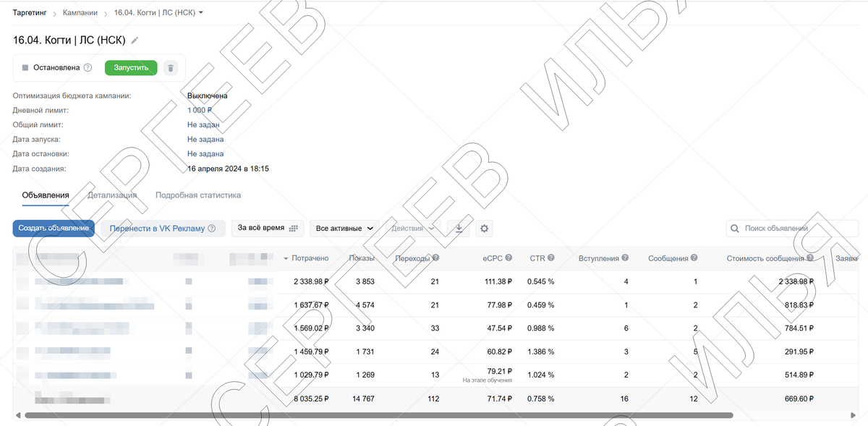Image resolution: width=868 pixels, height=426 pixels.
Task: Open help icon beside CTR column
Action: pyautogui.click(x=551, y=258)
